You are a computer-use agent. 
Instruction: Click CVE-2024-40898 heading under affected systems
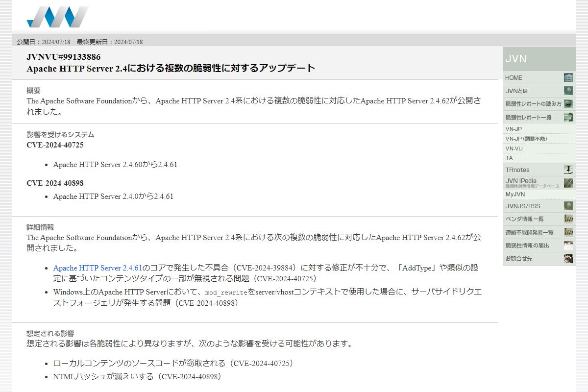pos(55,183)
